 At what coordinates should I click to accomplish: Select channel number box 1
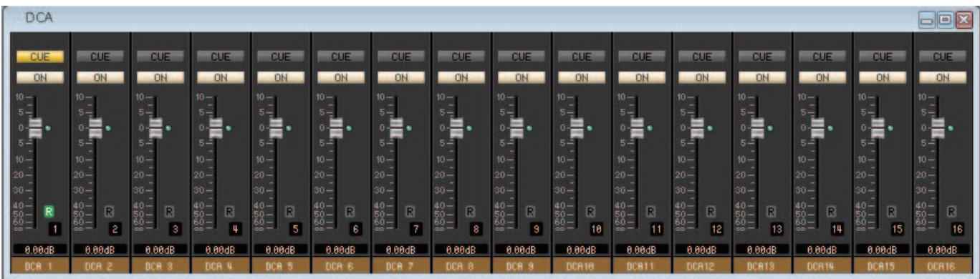point(55,229)
